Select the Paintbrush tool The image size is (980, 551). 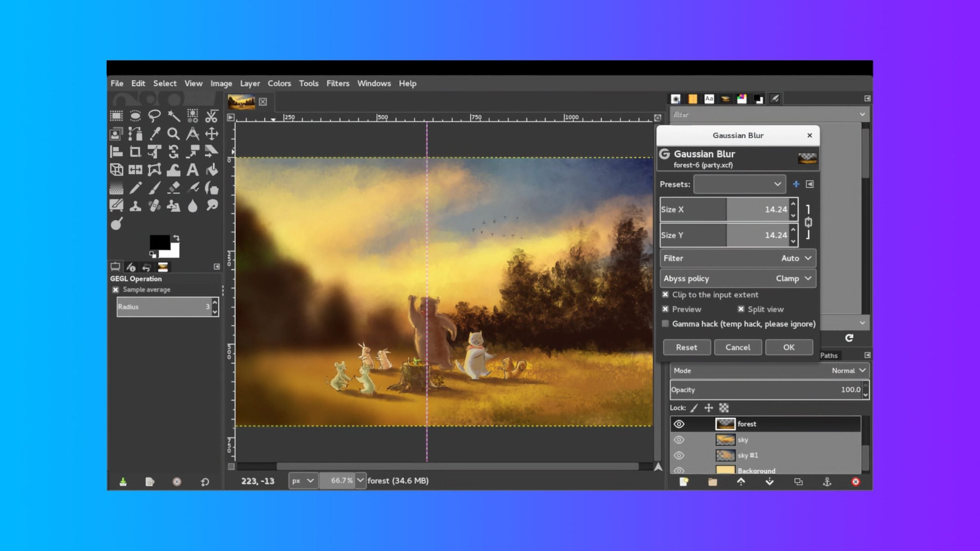pos(154,188)
